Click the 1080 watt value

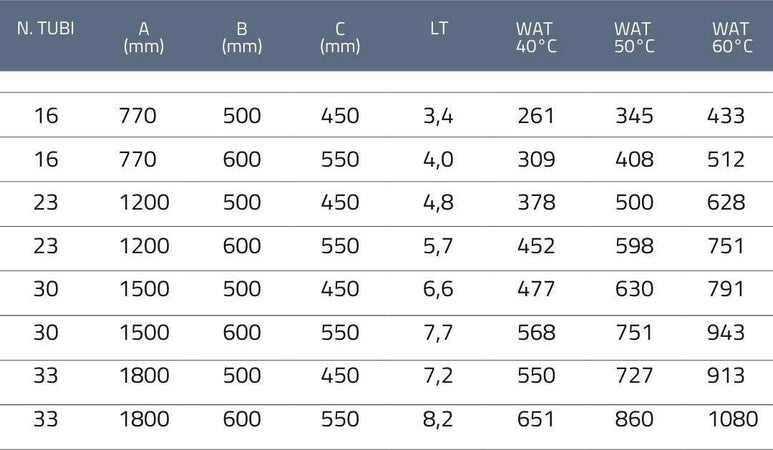pos(733,419)
